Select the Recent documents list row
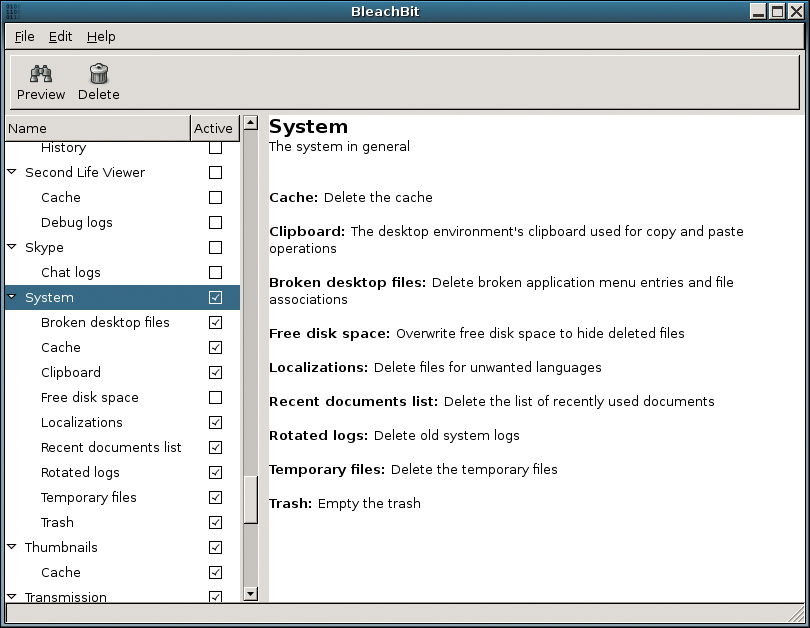Image resolution: width=810 pixels, height=628 pixels. (122, 447)
